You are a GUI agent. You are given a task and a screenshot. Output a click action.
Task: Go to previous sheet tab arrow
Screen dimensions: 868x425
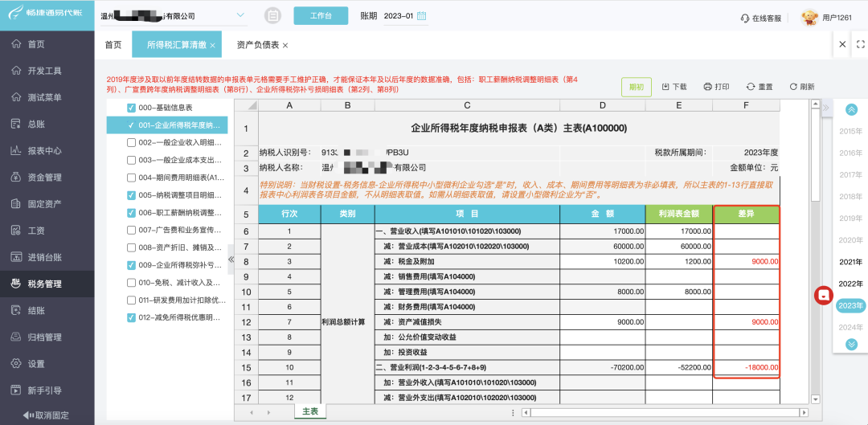click(252, 412)
